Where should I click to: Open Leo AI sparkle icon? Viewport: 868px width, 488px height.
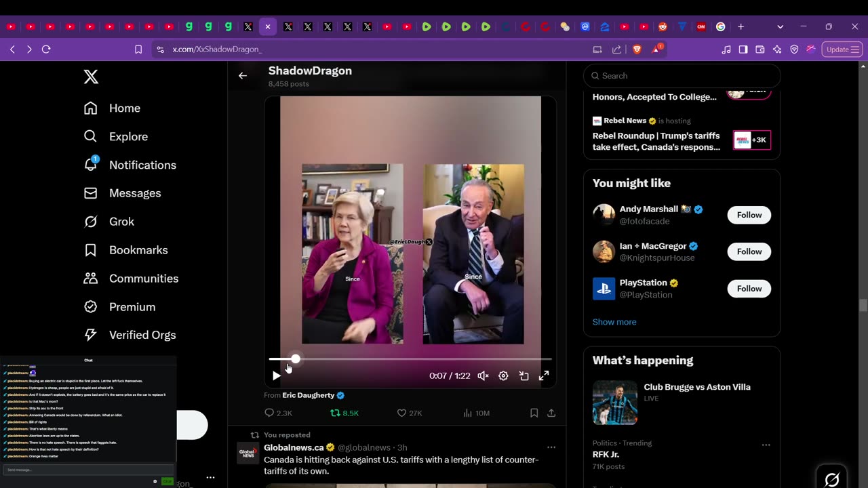point(777,49)
